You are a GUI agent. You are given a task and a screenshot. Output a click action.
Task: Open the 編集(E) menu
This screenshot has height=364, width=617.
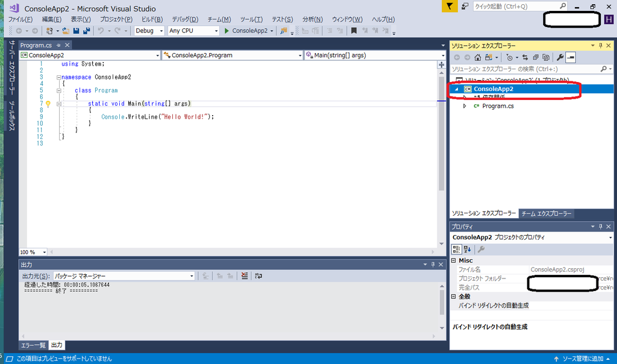(x=52, y=19)
